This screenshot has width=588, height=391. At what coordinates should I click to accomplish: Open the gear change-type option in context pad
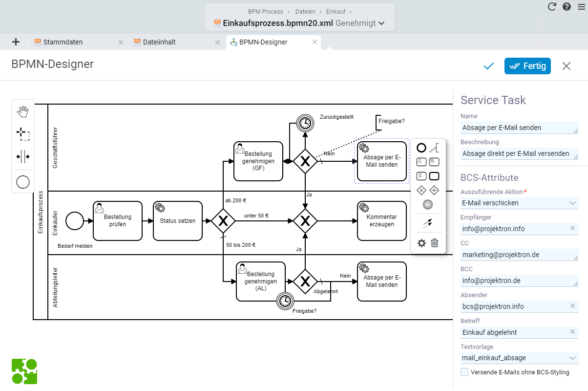(421, 242)
